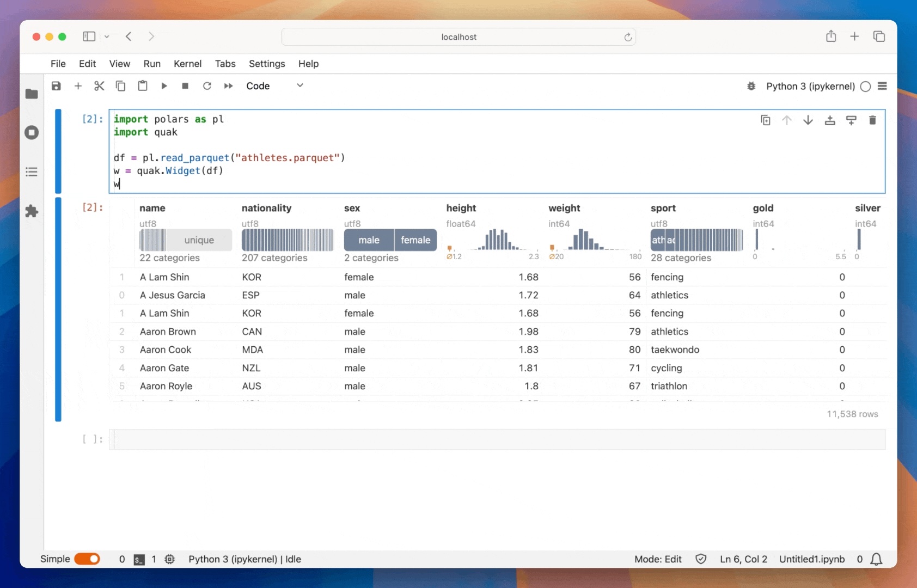Click the weight histogram
This screenshot has width=917, height=588.
[595, 240]
